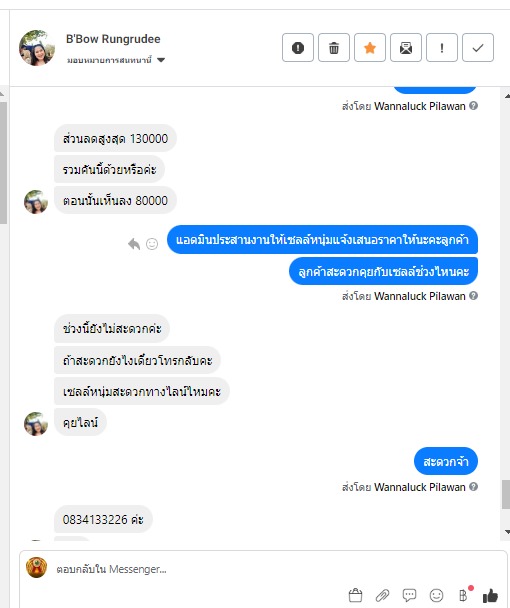Open B'Bow Rungrudee profile picture
Viewport: 510px width, 608px height.
pos(37,48)
